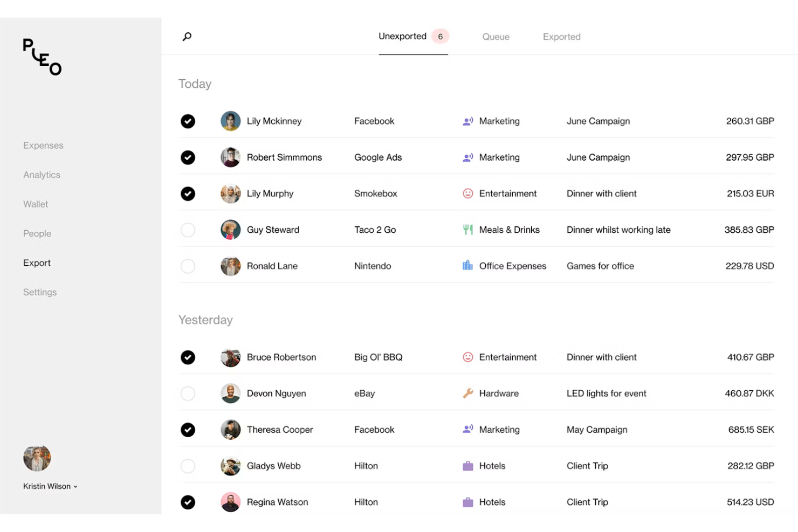798x532 pixels.
Task: Open the Analytics section
Action: tap(42, 175)
